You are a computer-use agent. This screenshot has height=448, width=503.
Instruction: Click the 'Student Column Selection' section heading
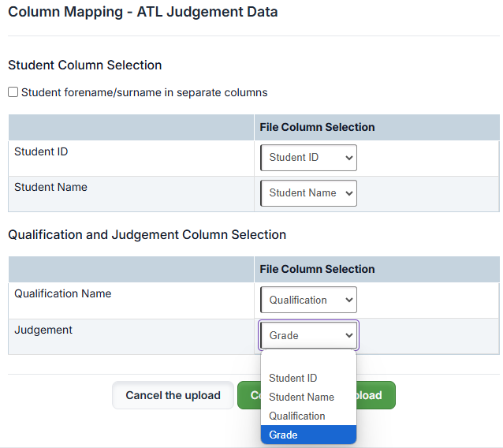pos(84,65)
